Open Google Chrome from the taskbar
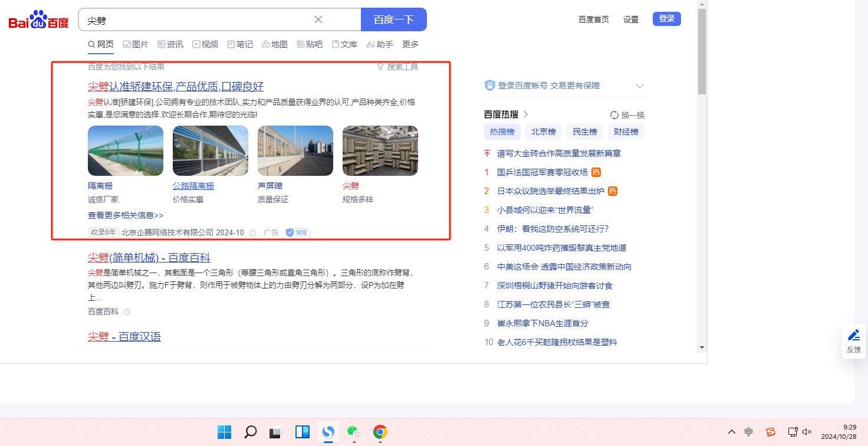This screenshot has height=446, width=868. click(x=380, y=432)
